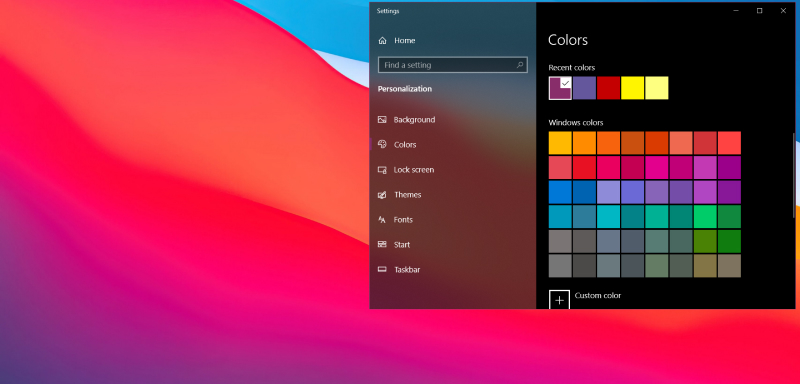Choose the bright blue Windows color
The height and width of the screenshot is (384, 800).
coord(560,192)
